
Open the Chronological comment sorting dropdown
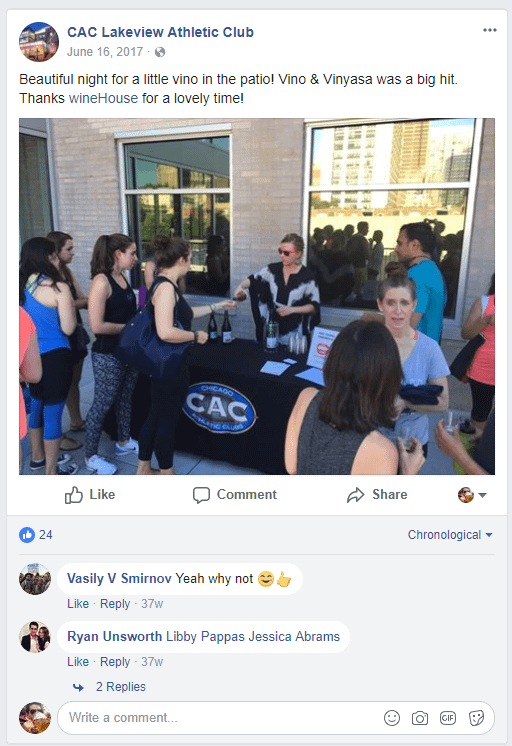450,535
